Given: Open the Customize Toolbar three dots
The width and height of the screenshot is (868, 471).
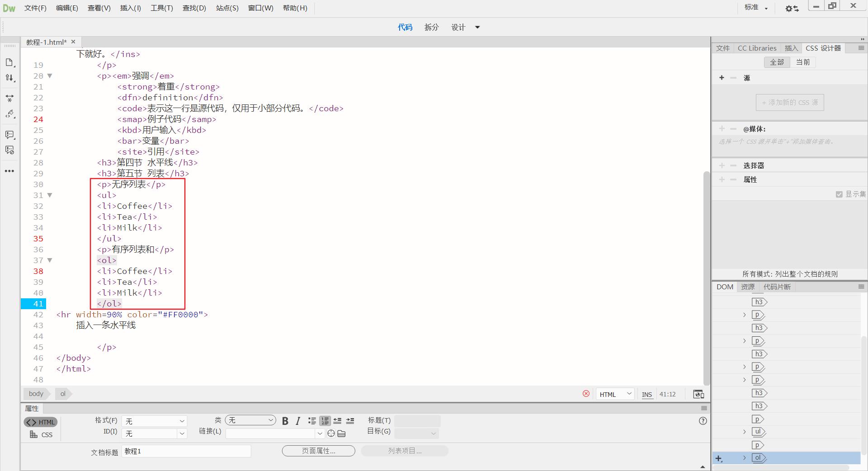Looking at the screenshot, I should coord(9,171).
